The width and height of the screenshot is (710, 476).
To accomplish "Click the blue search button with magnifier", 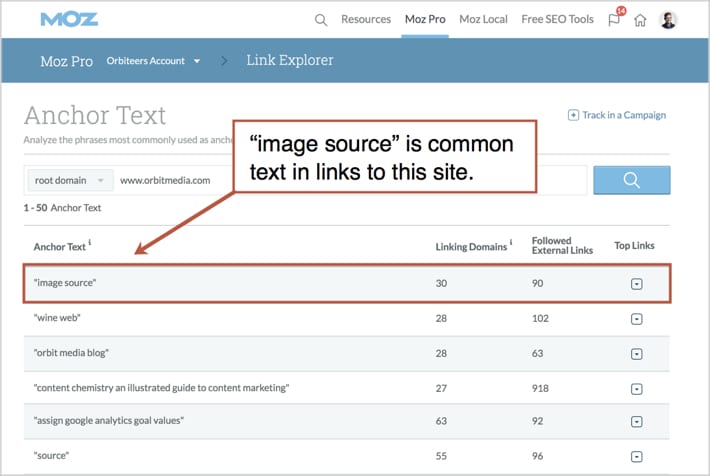I will (x=632, y=180).
